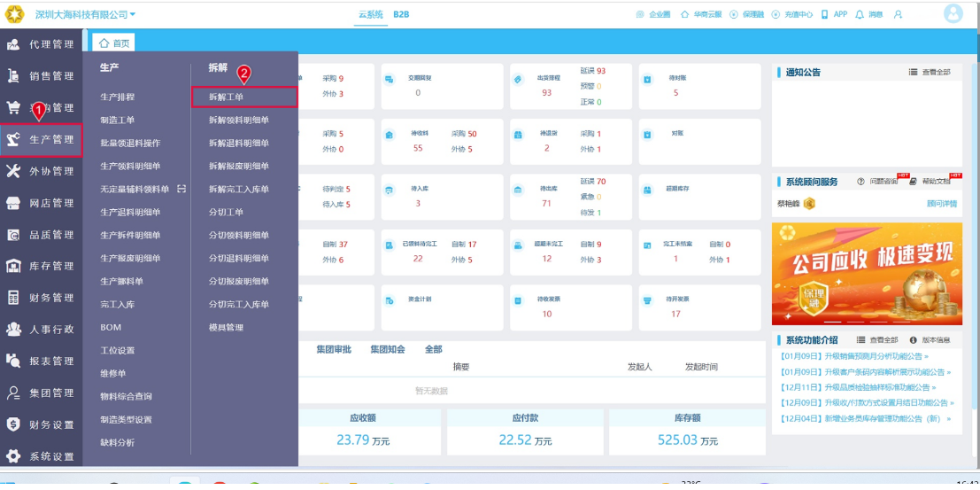Screen dimensions: 980x490
Task: Click the 报表管理 sidebar icon
Action: tap(13, 362)
